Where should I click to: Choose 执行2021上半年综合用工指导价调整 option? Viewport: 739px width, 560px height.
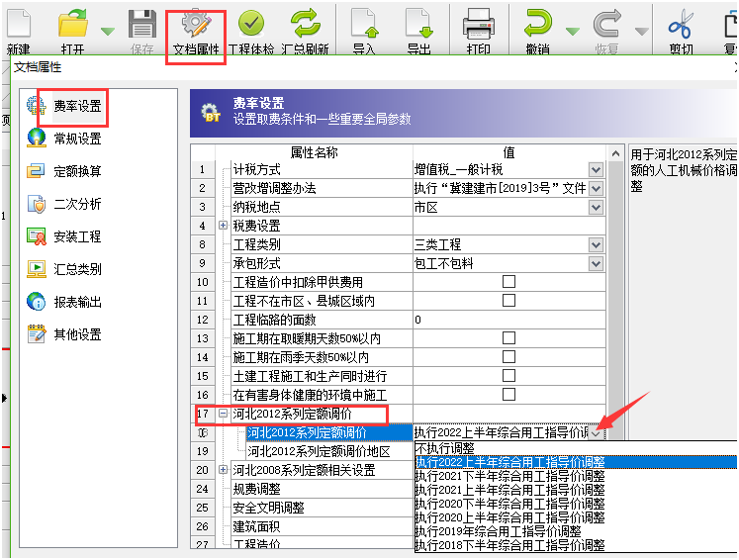point(509,490)
